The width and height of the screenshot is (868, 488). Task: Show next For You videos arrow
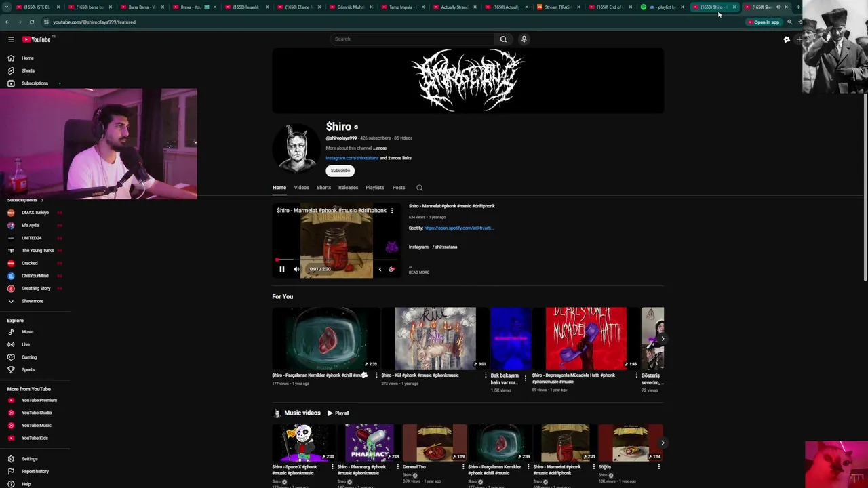tap(663, 338)
